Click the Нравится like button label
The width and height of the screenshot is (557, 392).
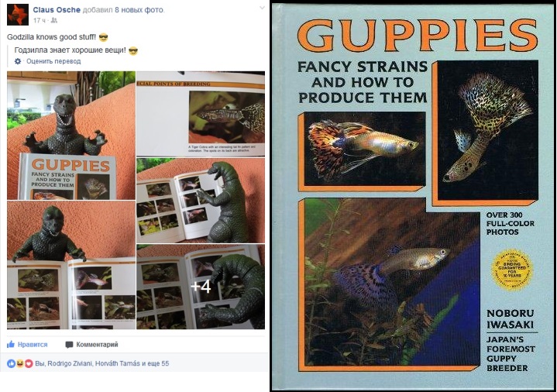pyautogui.click(x=33, y=345)
